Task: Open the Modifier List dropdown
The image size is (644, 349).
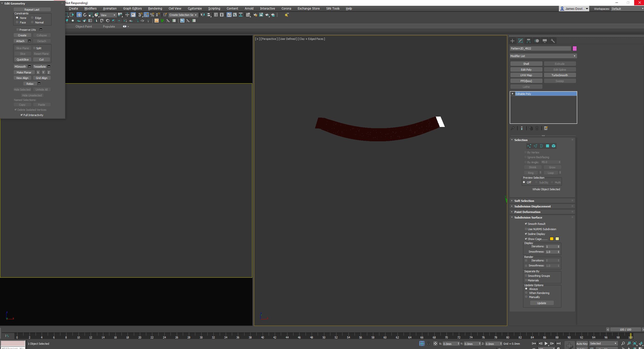Action: (x=543, y=56)
